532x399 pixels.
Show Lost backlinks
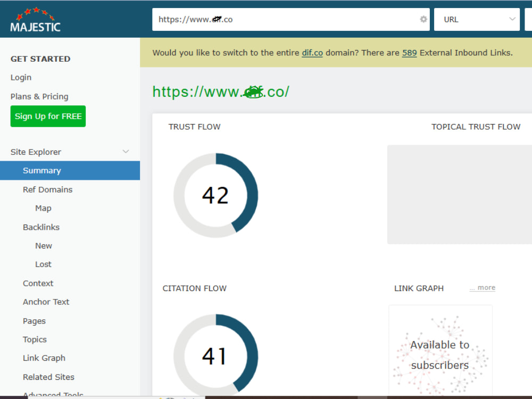pos(43,264)
